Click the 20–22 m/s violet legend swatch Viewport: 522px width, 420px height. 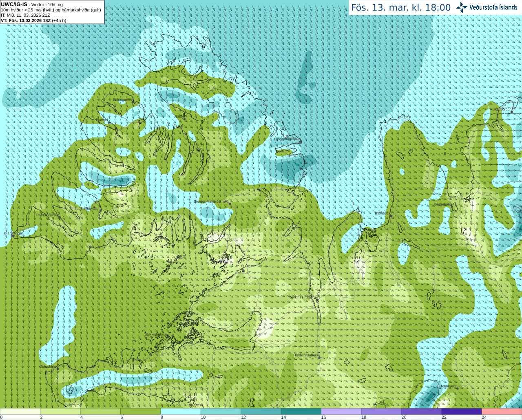click(422, 411)
